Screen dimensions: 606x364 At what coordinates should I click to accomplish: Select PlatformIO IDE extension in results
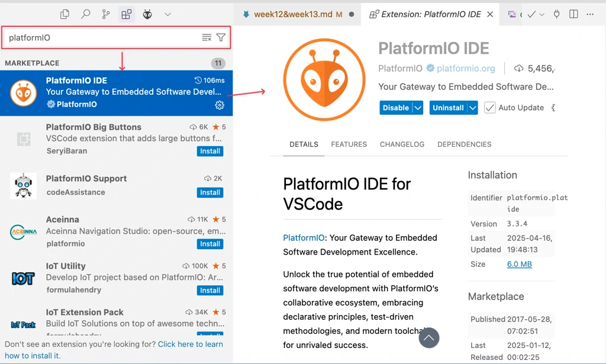pyautogui.click(x=117, y=93)
